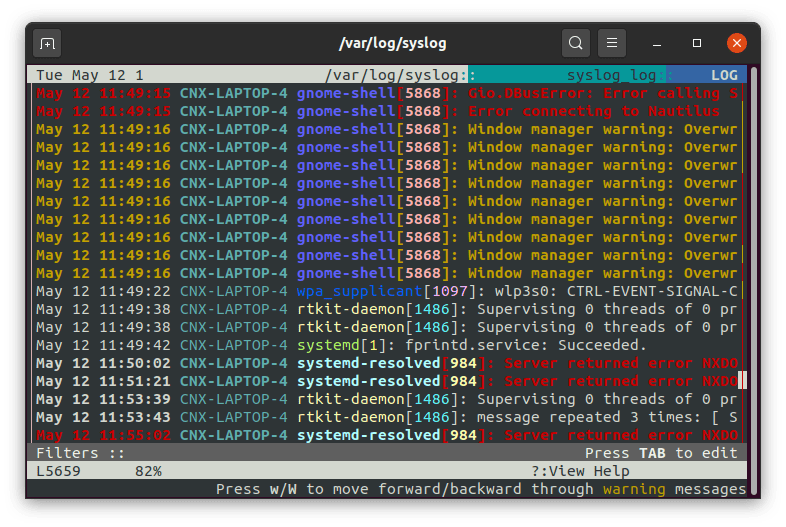This screenshot has height=527, width=786.
Task: Select the 11:50:02 systemd-resolved error line
Action: pyautogui.click(x=387, y=364)
